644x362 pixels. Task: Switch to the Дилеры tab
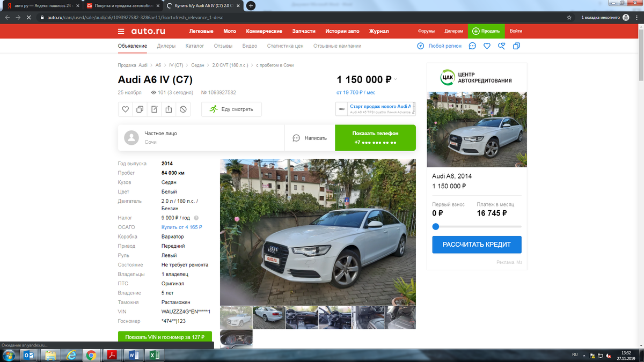(x=166, y=46)
